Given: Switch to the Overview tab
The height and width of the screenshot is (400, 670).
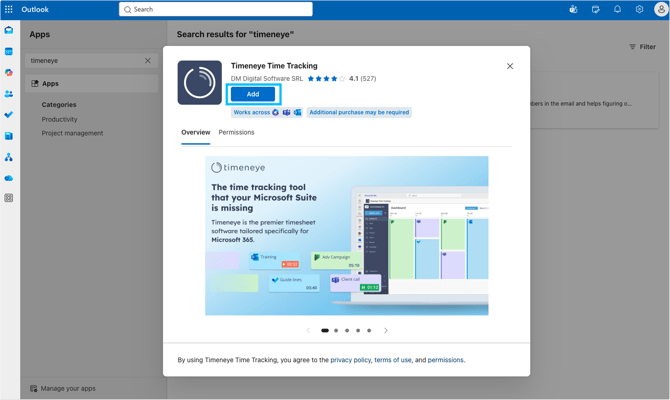Looking at the screenshot, I should point(196,132).
